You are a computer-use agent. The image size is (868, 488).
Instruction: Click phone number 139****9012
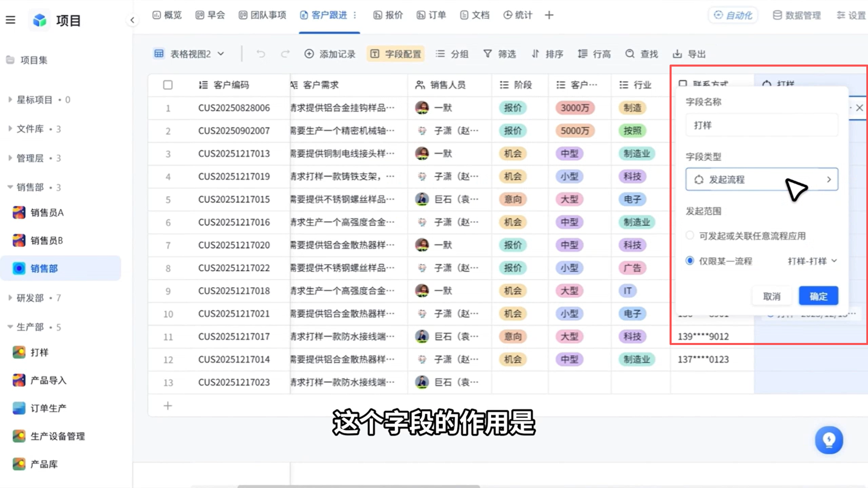point(703,337)
